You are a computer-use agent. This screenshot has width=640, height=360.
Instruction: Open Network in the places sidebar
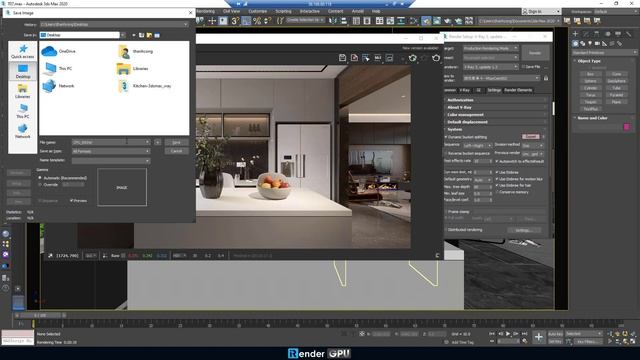22,131
